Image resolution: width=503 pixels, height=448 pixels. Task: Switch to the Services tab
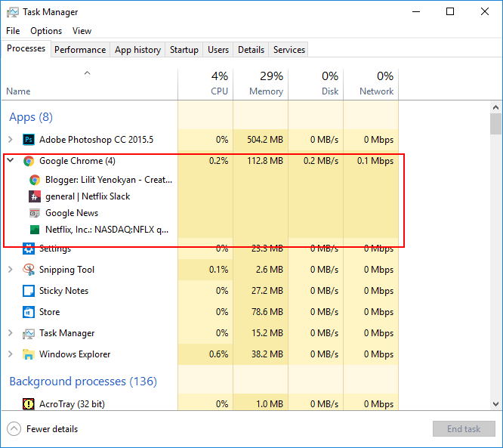pyautogui.click(x=289, y=50)
